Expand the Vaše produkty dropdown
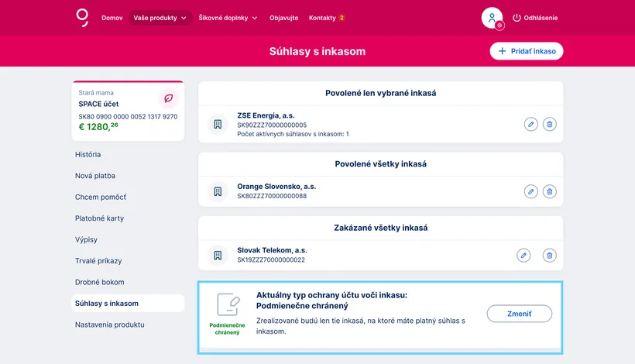This screenshot has height=364, width=635. click(x=160, y=18)
